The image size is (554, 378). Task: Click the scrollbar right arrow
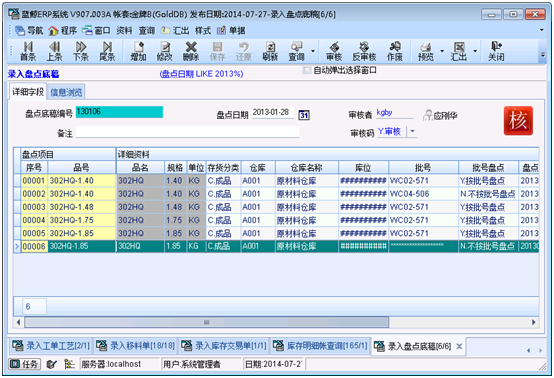coord(534,322)
